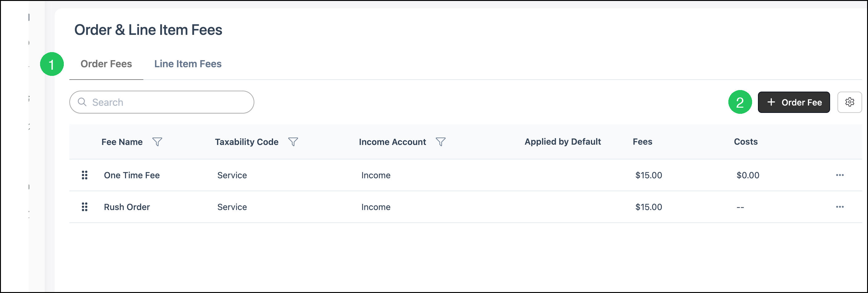This screenshot has width=868, height=293.
Task: Open the Rush Order row
Action: pos(465,207)
